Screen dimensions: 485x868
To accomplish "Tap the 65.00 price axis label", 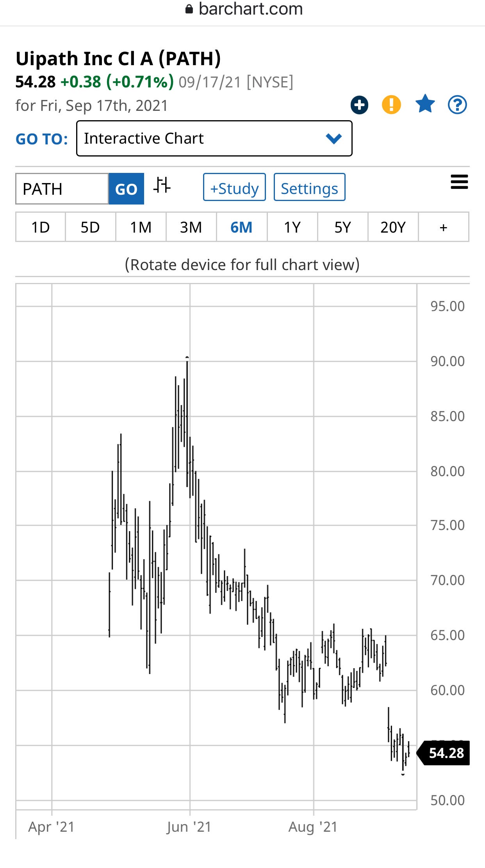I will point(448,635).
